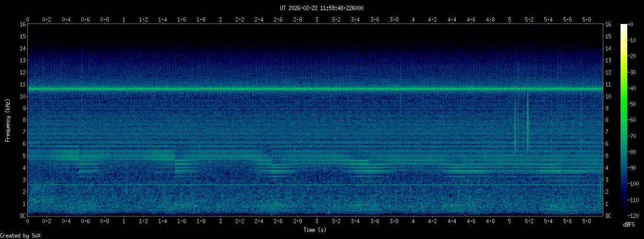Click the 5 second tick on the bottom time axis
Viewport: 644px width, 239px height.
click(509, 221)
